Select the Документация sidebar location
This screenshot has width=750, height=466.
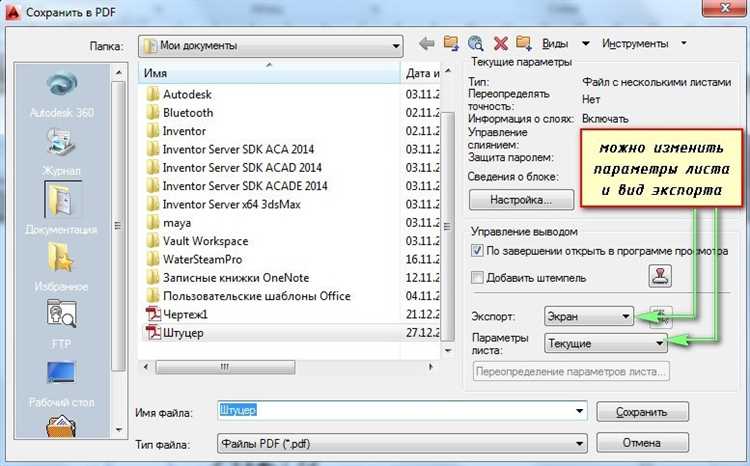click(x=62, y=209)
